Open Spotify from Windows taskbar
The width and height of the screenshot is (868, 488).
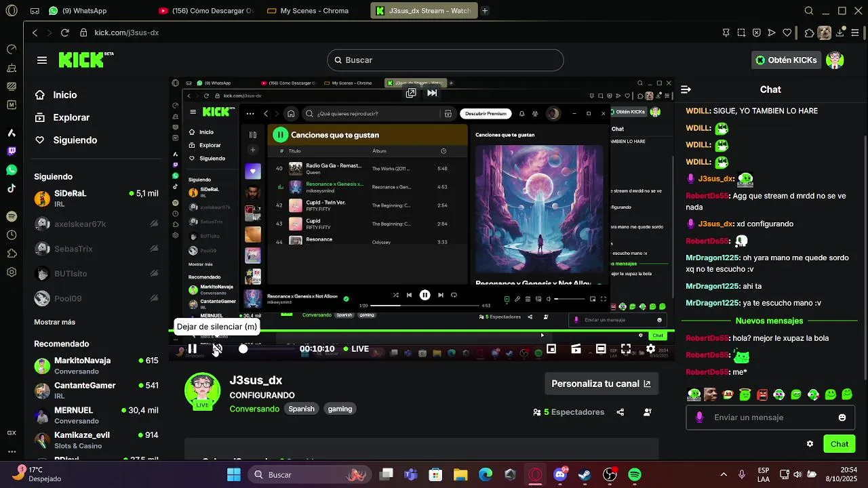pos(635,474)
